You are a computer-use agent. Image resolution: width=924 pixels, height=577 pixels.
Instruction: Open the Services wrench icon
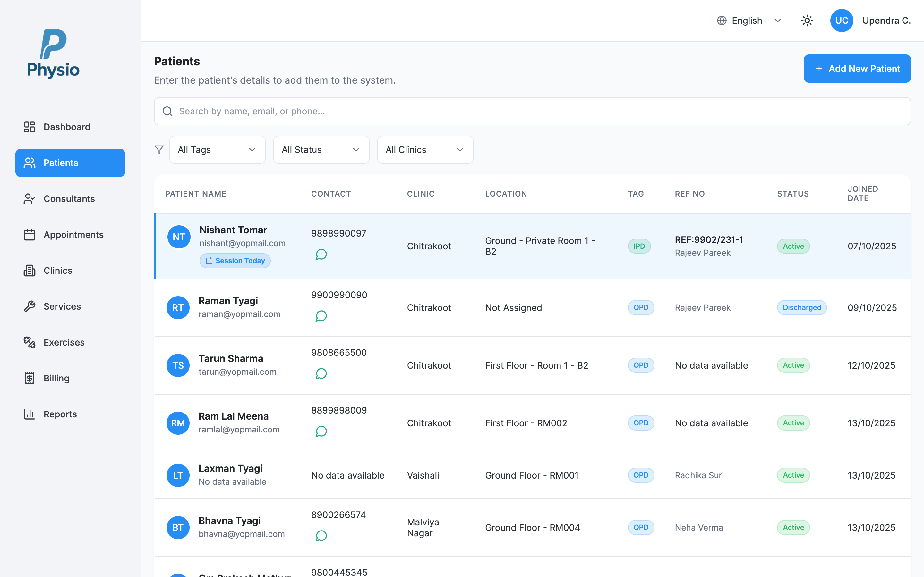click(29, 306)
